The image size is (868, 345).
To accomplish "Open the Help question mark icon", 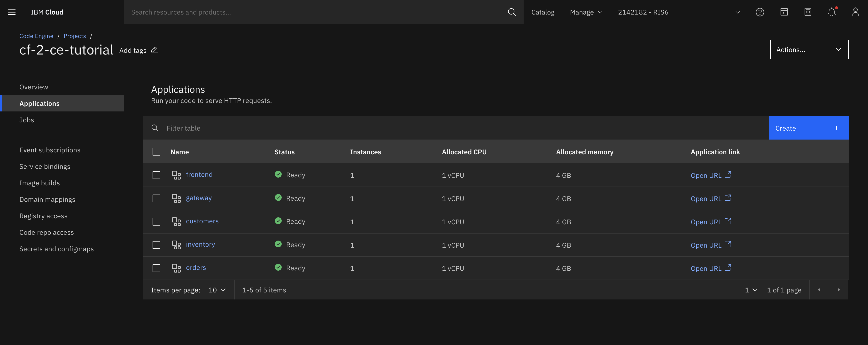I will 759,12.
